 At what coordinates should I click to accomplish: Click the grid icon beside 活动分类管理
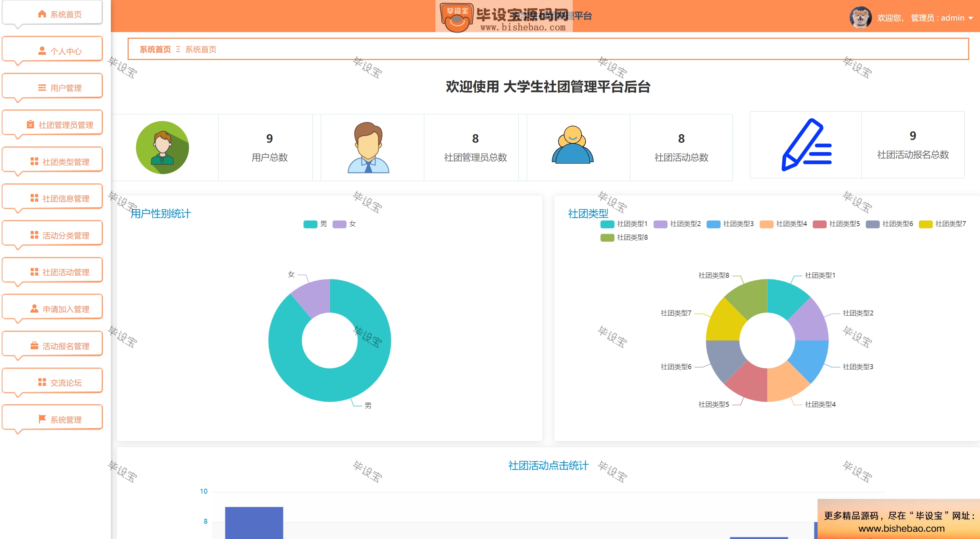(34, 235)
